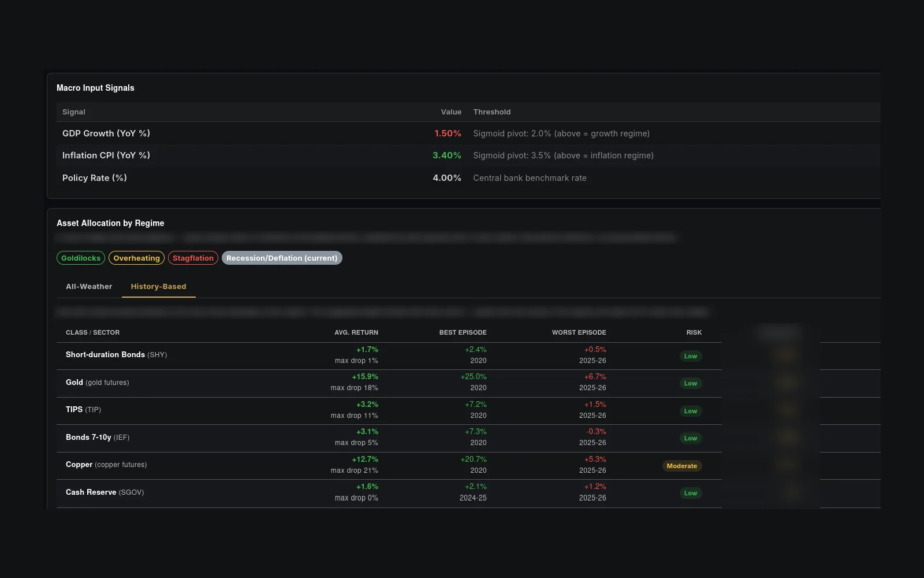This screenshot has width=924, height=578.
Task: Click the Moderate risk badge for Copper
Action: pyautogui.click(x=682, y=466)
